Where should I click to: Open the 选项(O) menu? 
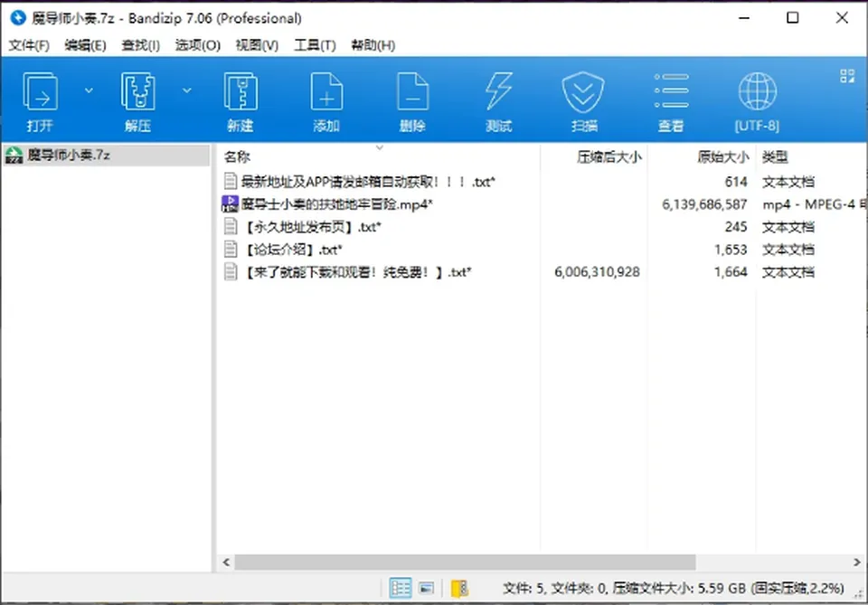198,45
